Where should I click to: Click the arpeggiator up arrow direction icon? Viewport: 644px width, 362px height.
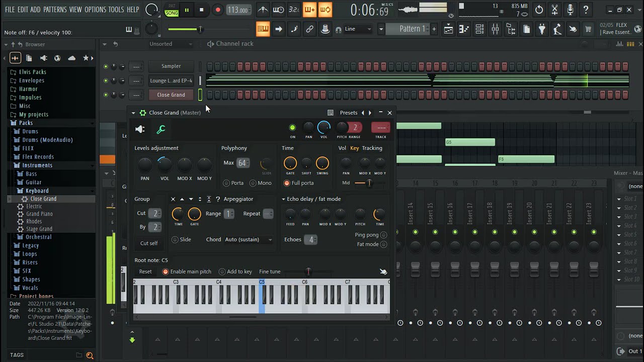(182, 199)
